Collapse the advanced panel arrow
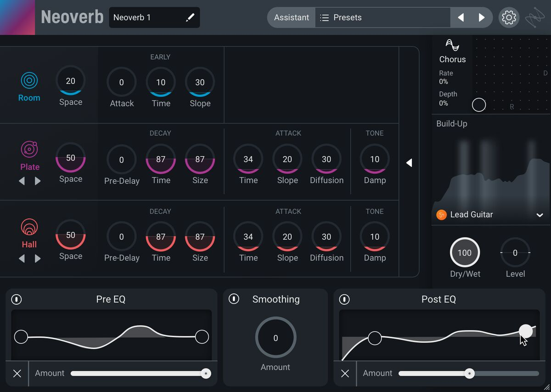This screenshot has height=392, width=551. coord(409,163)
